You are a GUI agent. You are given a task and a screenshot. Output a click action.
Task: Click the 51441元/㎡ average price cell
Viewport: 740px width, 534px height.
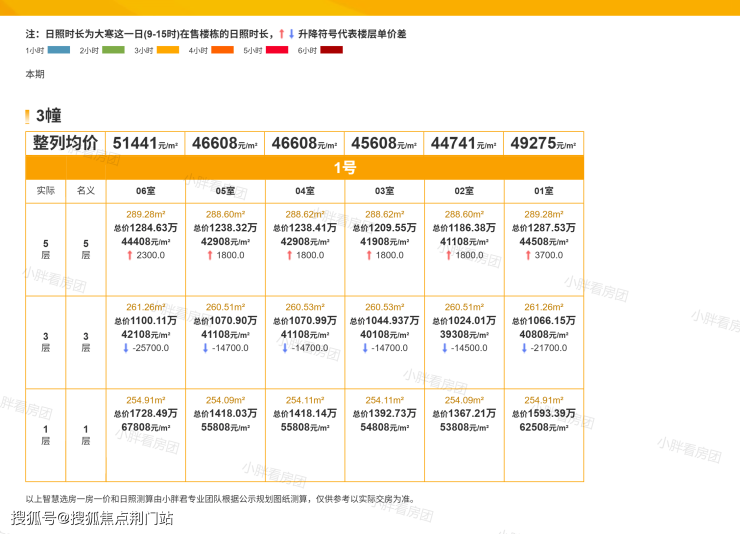[x=145, y=143]
